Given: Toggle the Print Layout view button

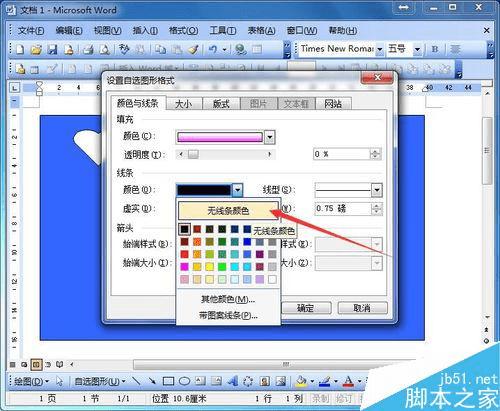Looking at the screenshot, I should (x=36, y=365).
